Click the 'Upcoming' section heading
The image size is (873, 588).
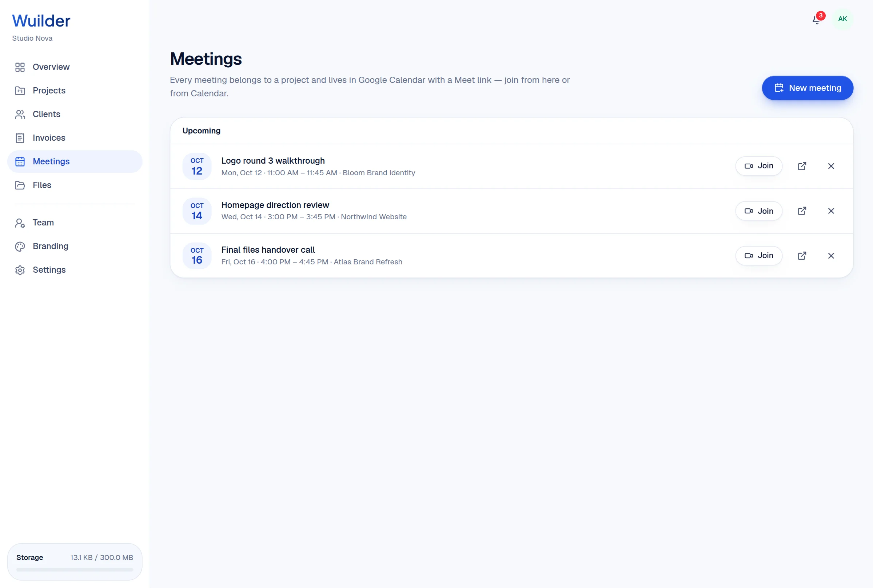click(x=202, y=131)
